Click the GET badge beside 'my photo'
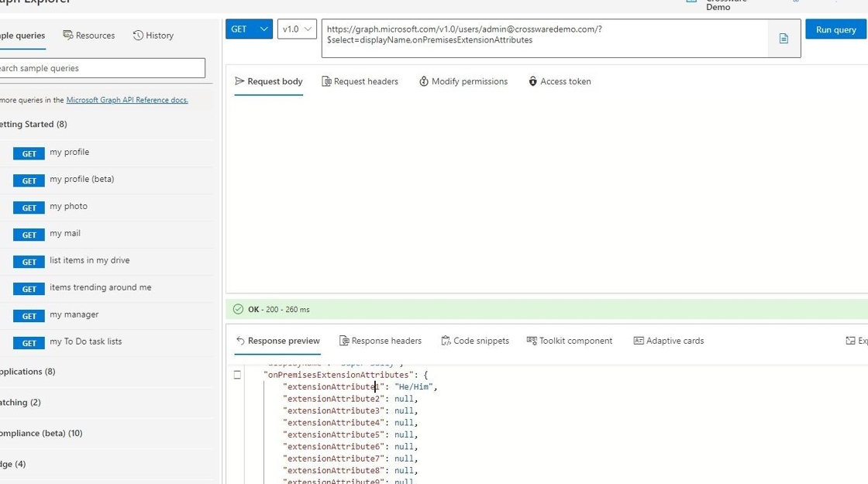This screenshot has width=868, height=484. (x=29, y=208)
